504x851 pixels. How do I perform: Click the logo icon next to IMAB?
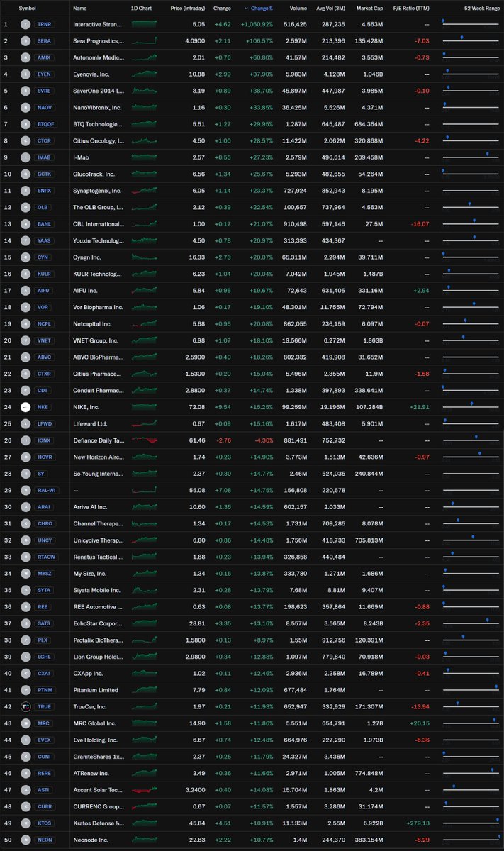tap(26, 157)
